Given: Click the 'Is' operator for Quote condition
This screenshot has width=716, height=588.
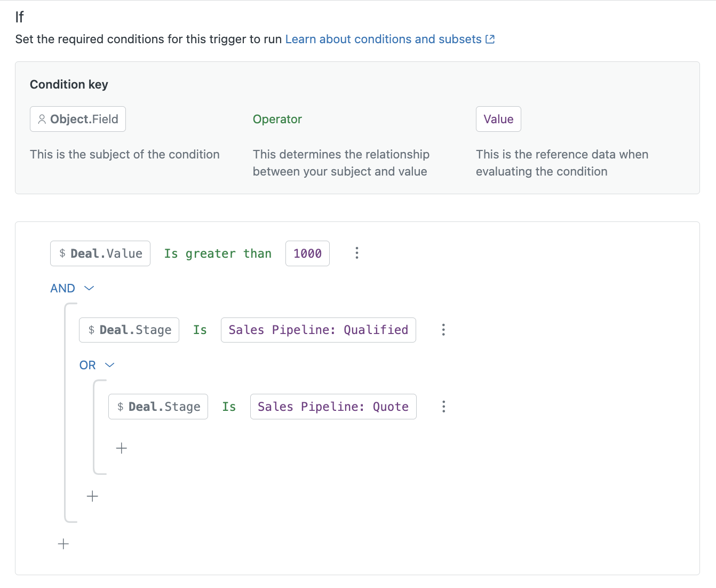Looking at the screenshot, I should [x=229, y=407].
